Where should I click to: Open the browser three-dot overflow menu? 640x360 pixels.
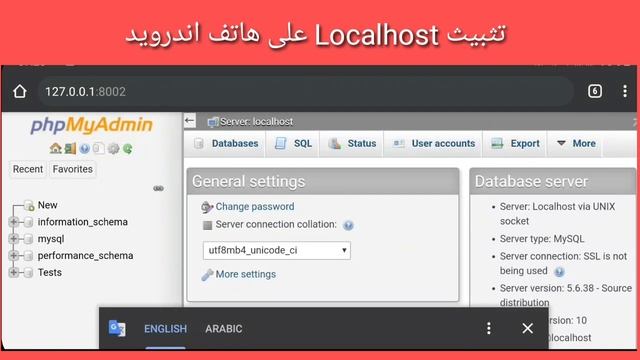tap(625, 91)
